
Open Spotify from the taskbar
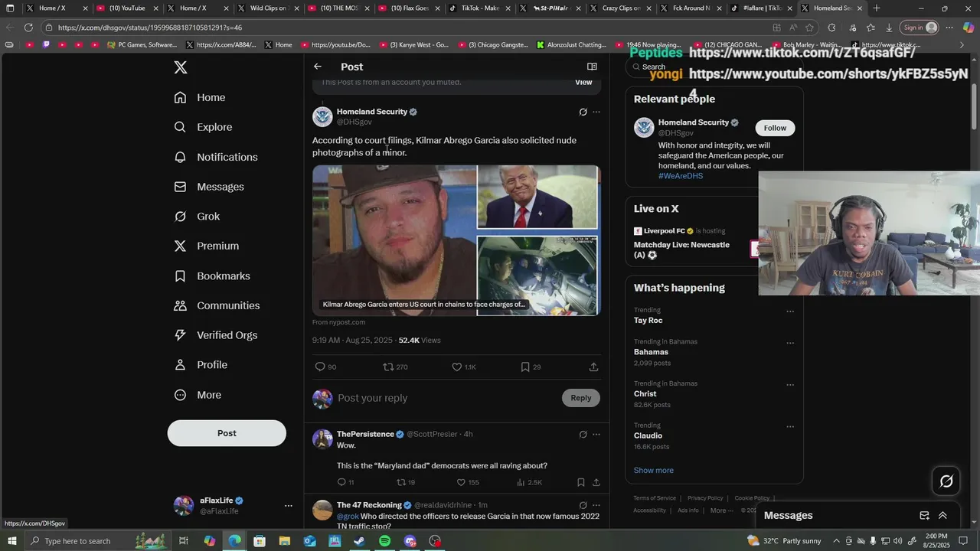(x=384, y=541)
